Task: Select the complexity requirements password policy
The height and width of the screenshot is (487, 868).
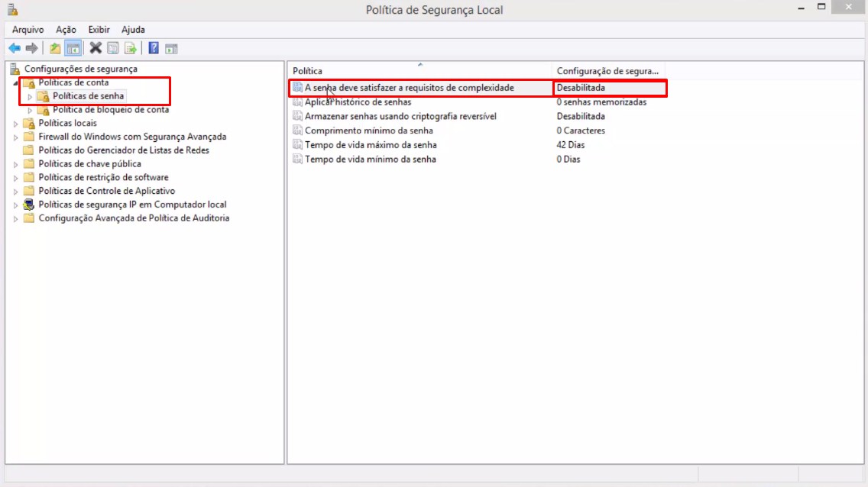Action: [x=410, y=88]
